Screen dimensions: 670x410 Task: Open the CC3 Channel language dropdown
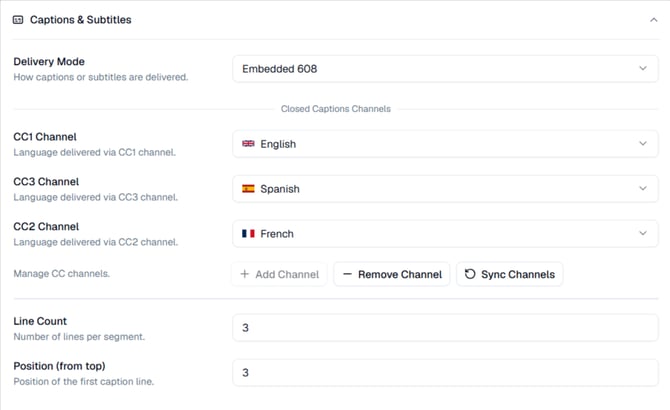(x=445, y=189)
